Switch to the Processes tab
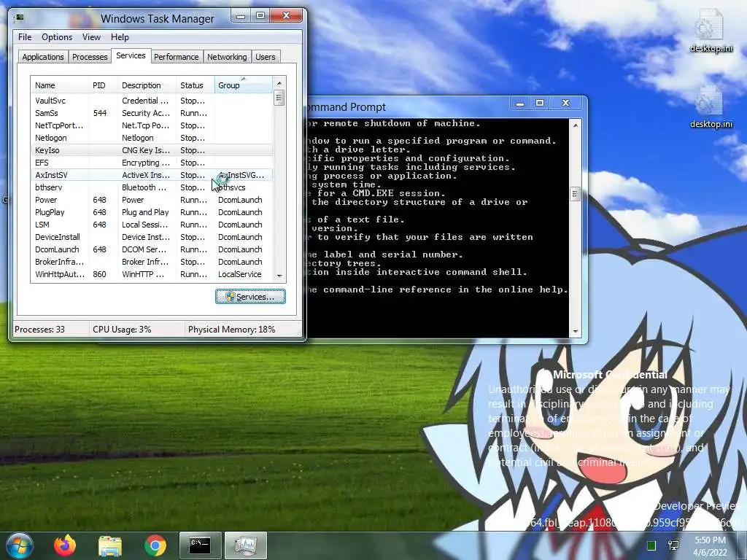The image size is (747, 560). tap(90, 57)
